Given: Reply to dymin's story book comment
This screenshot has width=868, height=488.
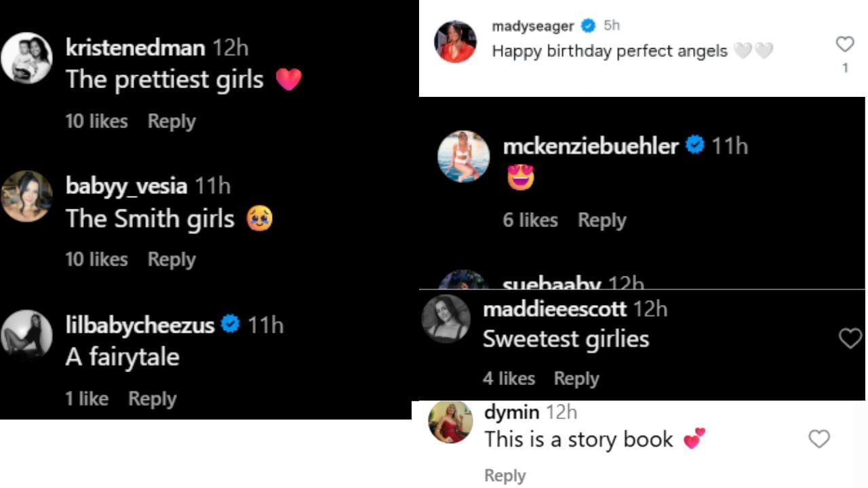Looking at the screenshot, I should click(x=505, y=476).
